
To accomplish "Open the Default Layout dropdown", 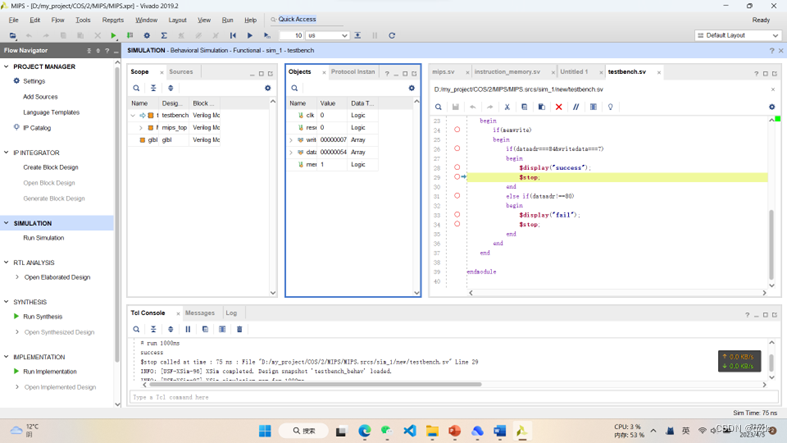I will pos(737,36).
